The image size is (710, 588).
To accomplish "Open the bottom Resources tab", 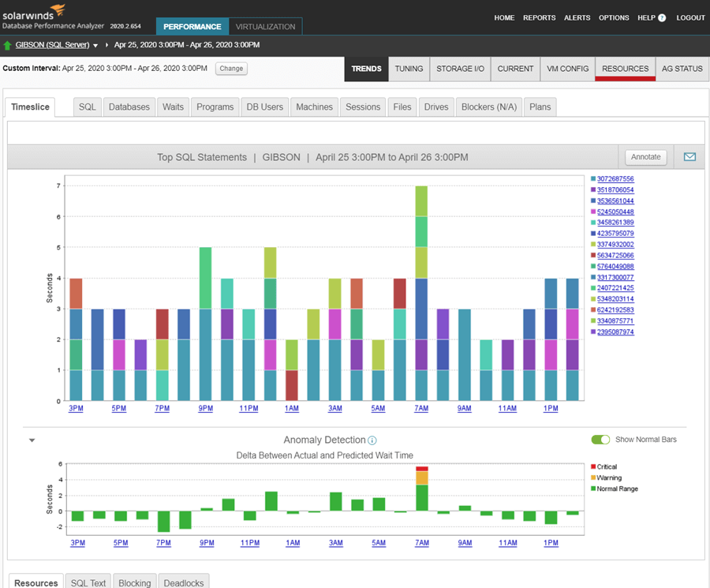I will click(36, 582).
